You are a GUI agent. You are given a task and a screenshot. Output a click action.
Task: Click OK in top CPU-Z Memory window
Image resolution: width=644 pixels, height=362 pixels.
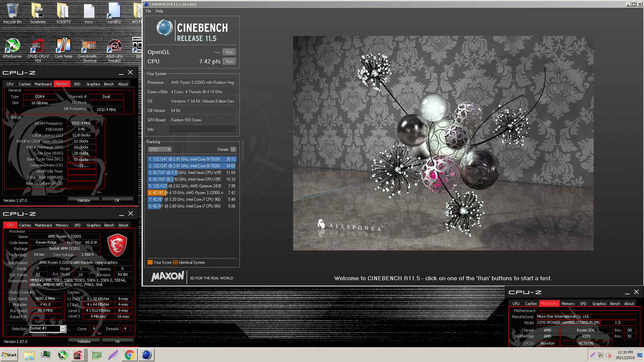[x=117, y=200]
